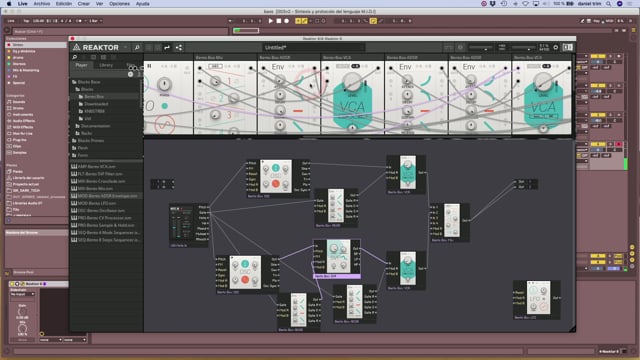Select Instruments category in Live browser
640x360 pixels.
pos(22,115)
